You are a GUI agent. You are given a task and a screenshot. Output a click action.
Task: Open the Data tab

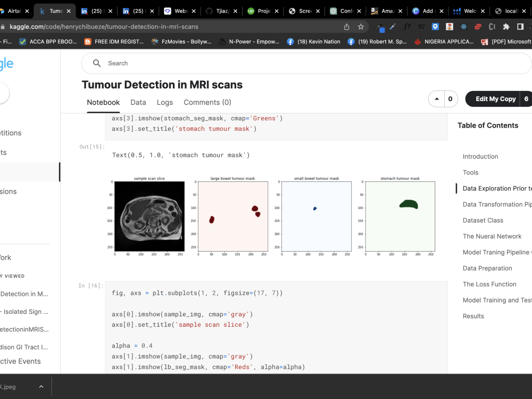click(x=138, y=103)
